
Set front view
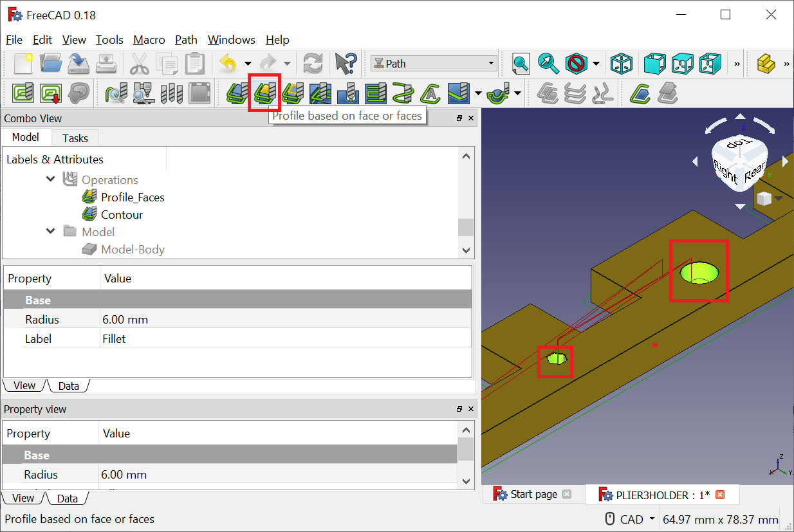tap(654, 63)
